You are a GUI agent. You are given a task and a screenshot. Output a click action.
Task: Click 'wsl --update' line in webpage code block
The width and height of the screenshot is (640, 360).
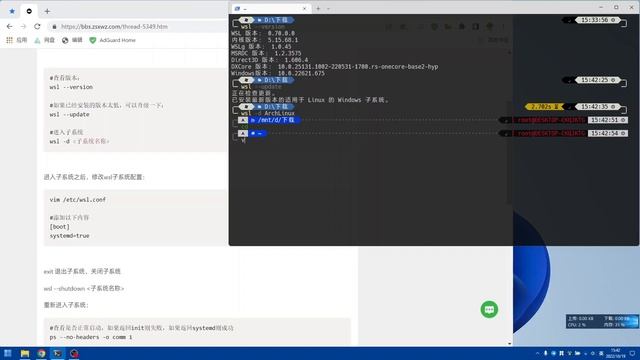69,114
